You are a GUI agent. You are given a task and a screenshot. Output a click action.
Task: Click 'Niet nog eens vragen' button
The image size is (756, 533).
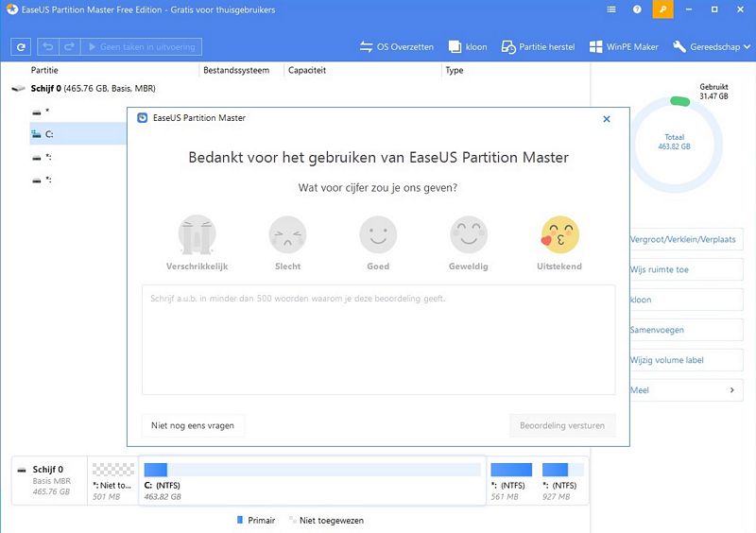point(193,425)
